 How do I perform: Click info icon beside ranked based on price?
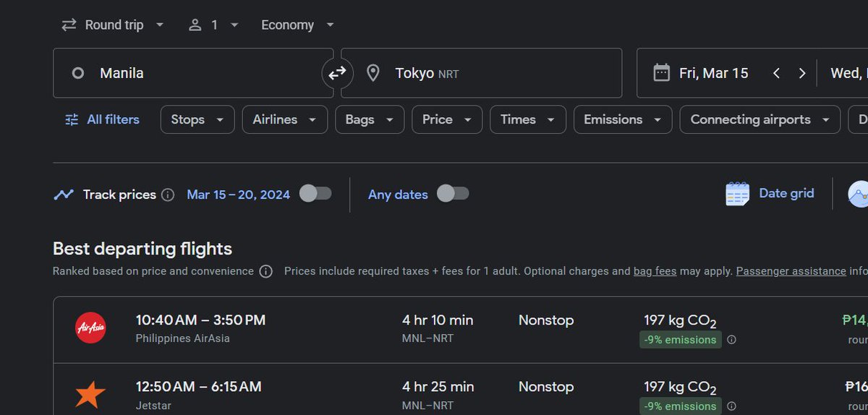tap(266, 272)
